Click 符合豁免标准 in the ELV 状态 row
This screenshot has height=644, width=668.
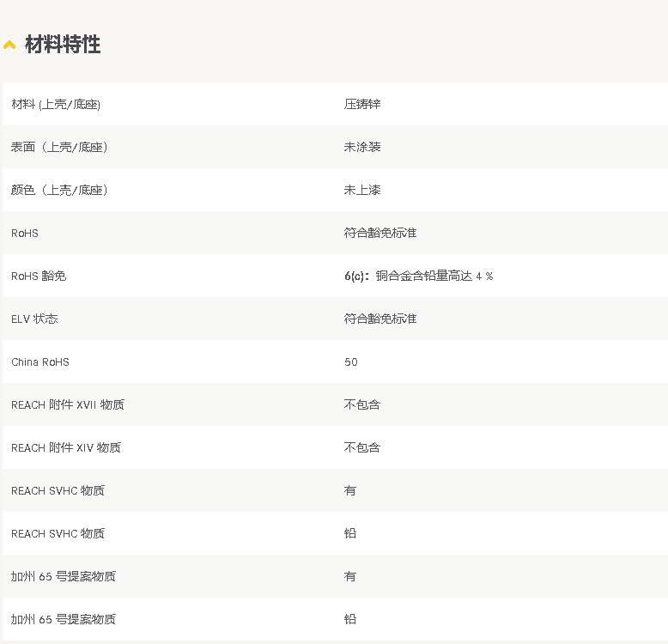pos(380,319)
